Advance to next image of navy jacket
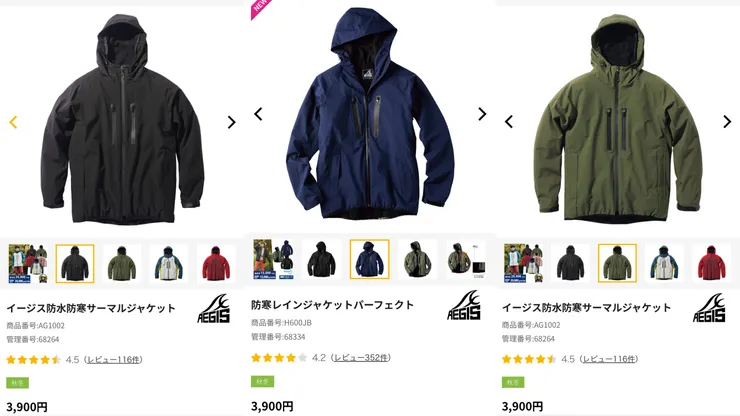 pos(482,114)
